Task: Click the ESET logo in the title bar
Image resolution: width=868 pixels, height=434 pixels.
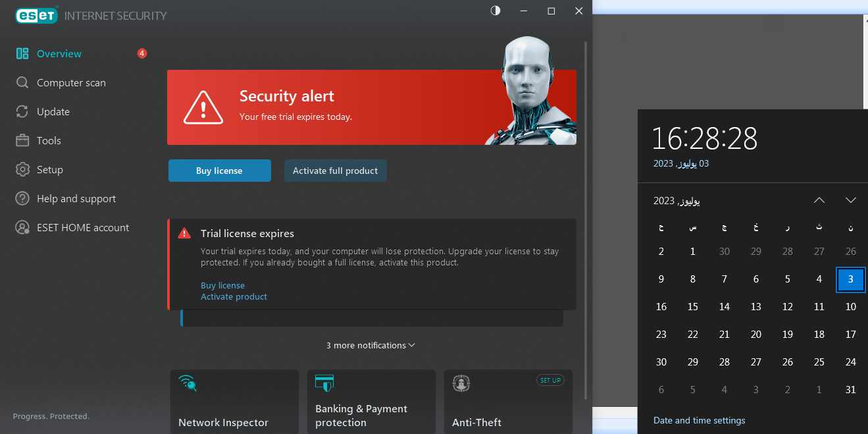Action: (x=37, y=15)
